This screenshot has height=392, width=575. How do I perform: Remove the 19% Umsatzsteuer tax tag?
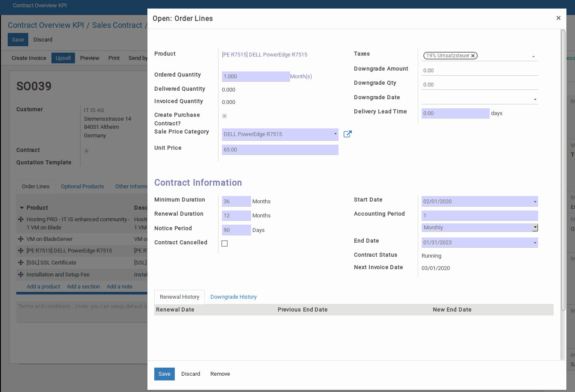click(473, 56)
